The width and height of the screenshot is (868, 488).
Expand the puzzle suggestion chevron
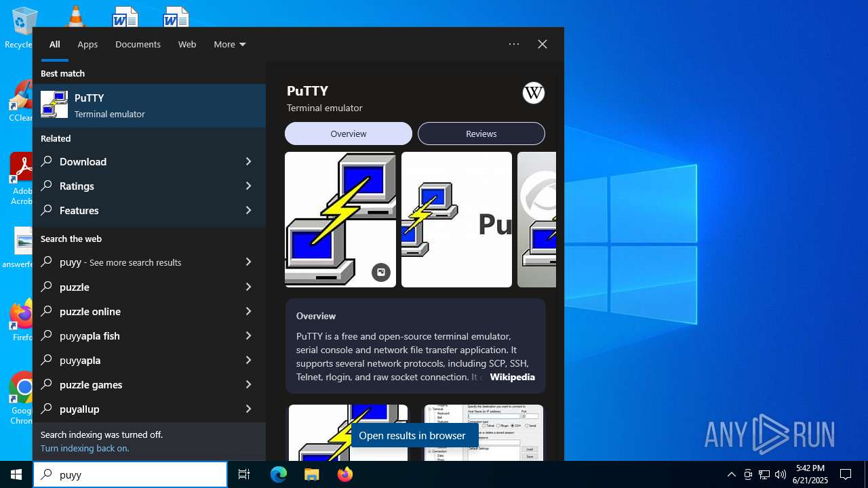click(x=248, y=287)
